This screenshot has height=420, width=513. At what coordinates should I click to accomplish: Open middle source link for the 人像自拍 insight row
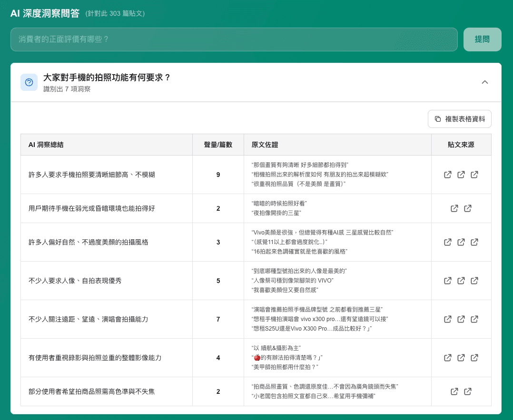click(x=461, y=281)
